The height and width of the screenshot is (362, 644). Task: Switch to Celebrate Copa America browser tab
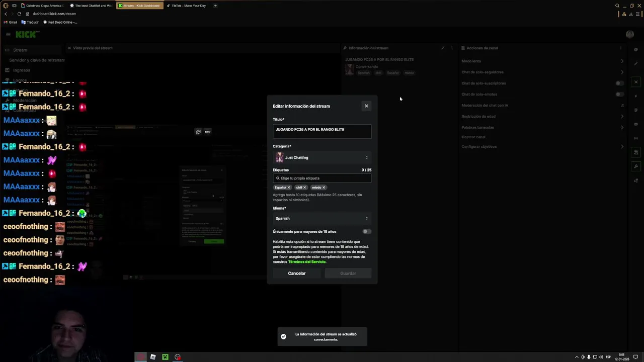point(43,6)
